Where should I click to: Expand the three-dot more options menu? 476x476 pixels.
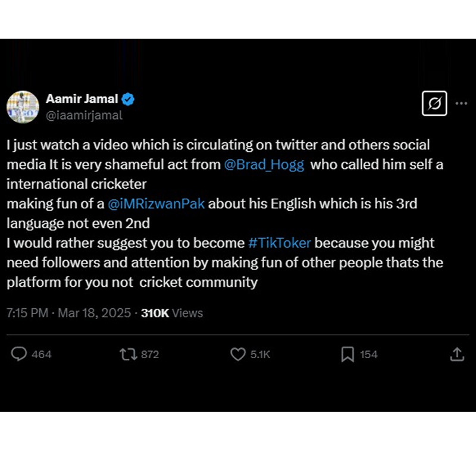click(461, 103)
